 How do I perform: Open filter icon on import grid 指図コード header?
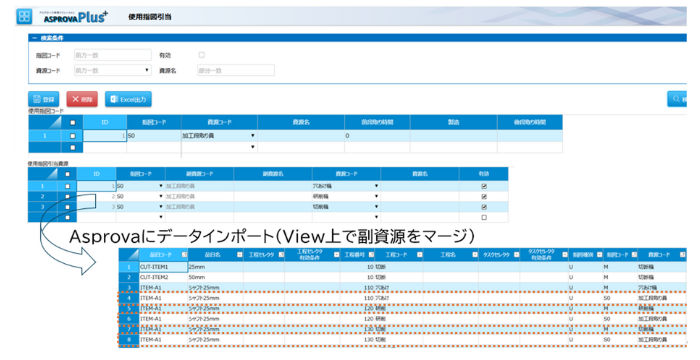pyautogui.click(x=634, y=255)
